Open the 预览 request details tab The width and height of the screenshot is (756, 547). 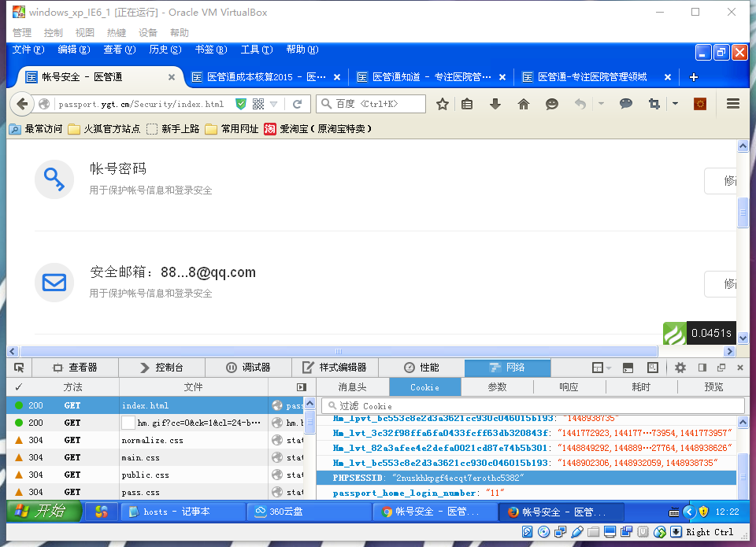713,387
